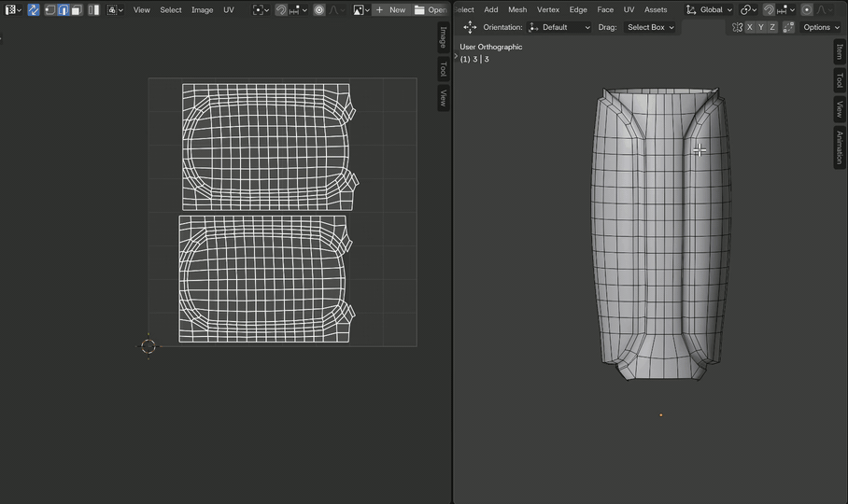Switch to vertex selection mode in UV editor
The height and width of the screenshot is (504, 848).
49,9
